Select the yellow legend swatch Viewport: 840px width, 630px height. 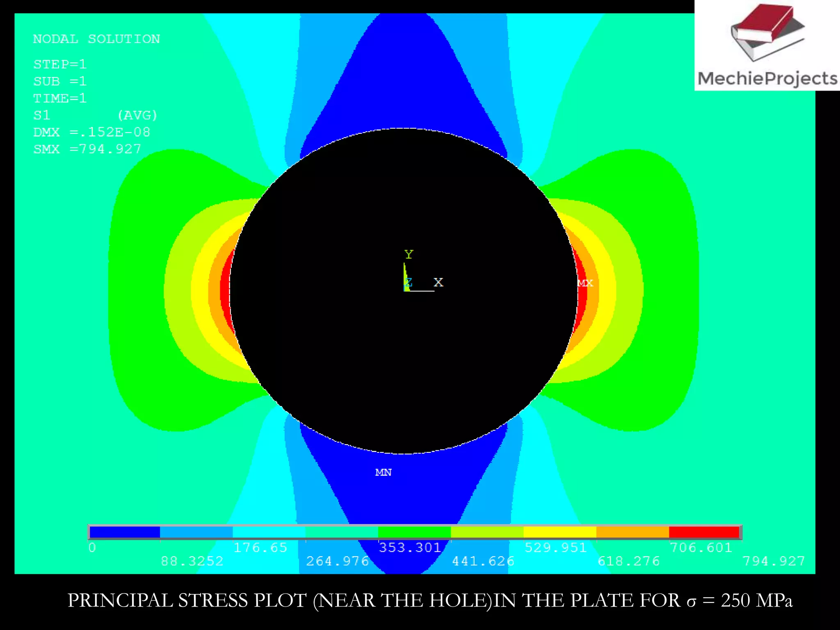560,532
